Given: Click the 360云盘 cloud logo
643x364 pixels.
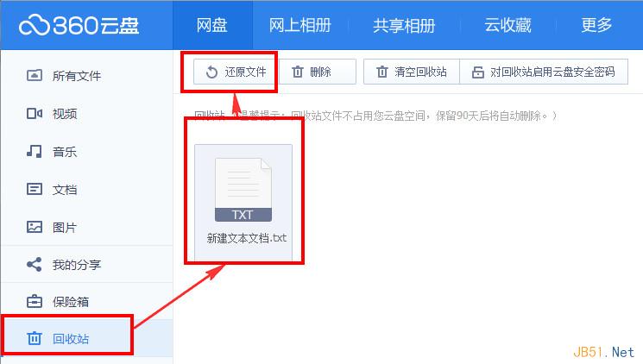Looking at the screenshot, I should [79, 25].
